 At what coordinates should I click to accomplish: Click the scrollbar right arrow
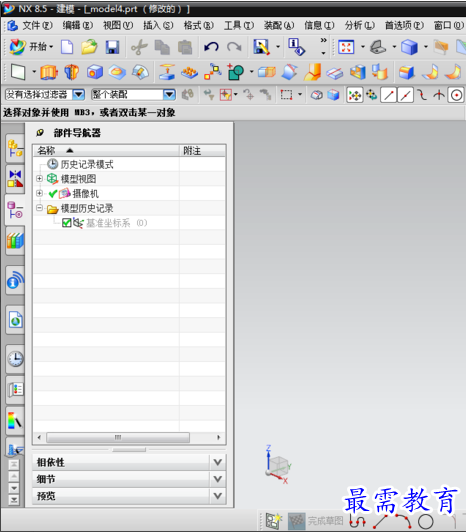219,437
